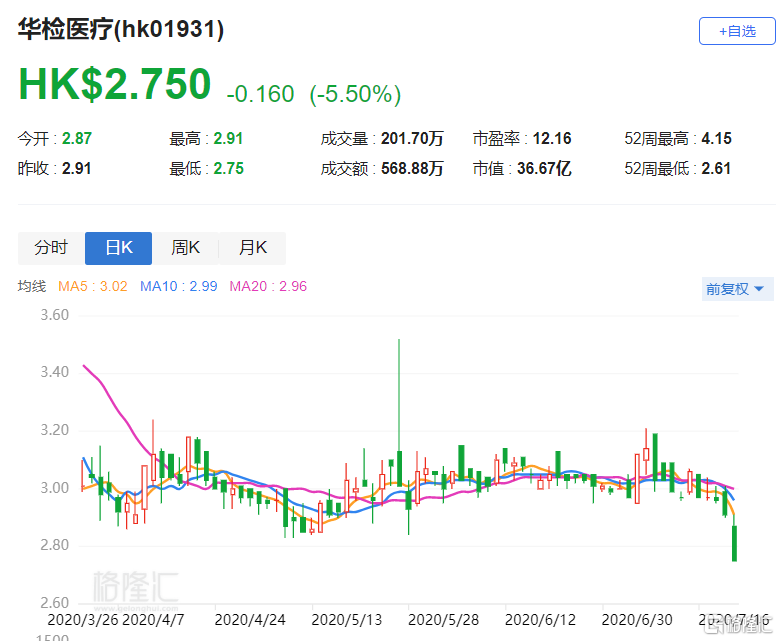The image size is (779, 641).
Task: Click the MA5 : 3.02 indicator label
Action: pyautogui.click(x=93, y=287)
